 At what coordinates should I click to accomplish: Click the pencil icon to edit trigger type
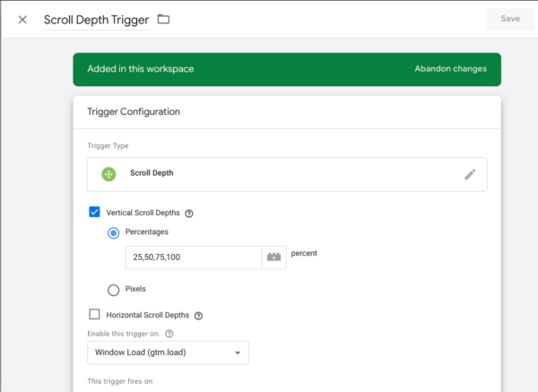[470, 174]
